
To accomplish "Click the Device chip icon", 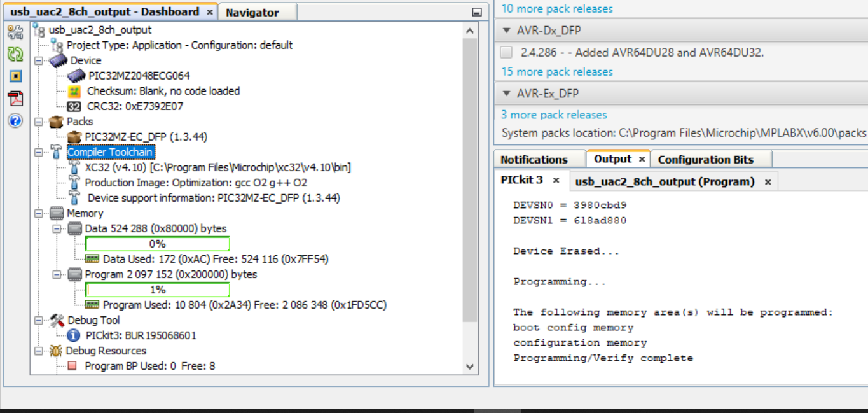I will pos(59,60).
